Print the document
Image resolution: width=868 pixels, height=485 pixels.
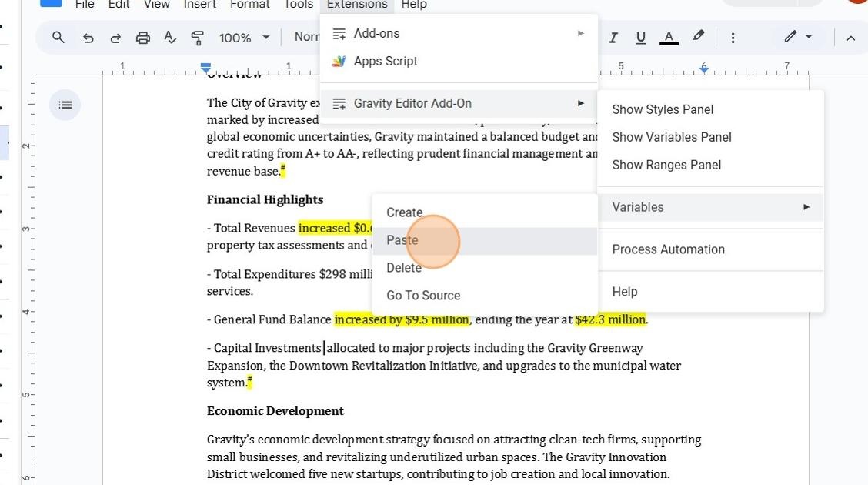pyautogui.click(x=143, y=38)
